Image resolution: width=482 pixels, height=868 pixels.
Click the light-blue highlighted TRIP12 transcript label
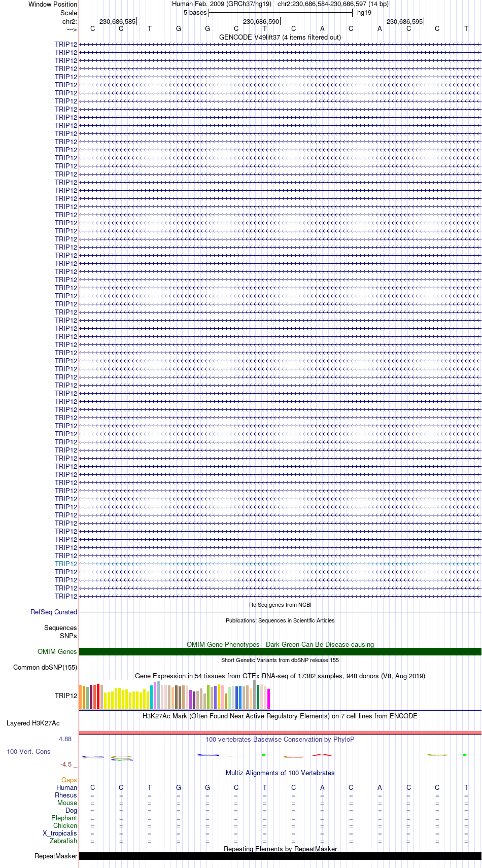(x=66, y=564)
